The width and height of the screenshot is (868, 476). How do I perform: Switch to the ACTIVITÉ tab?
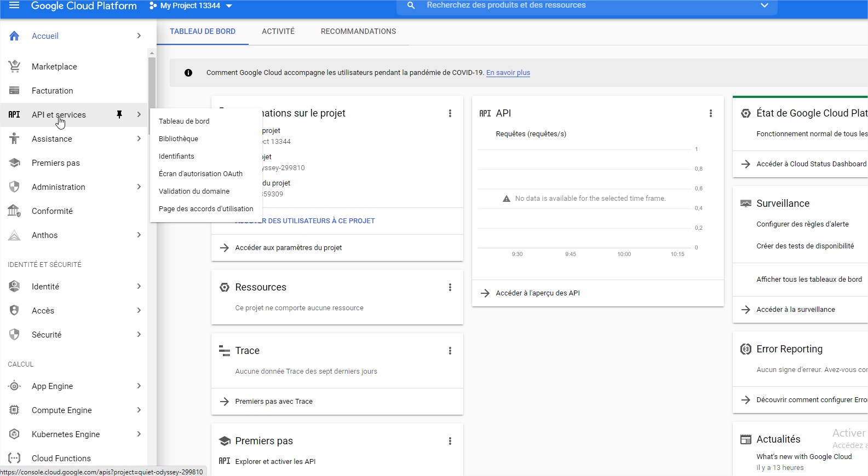coord(278,31)
